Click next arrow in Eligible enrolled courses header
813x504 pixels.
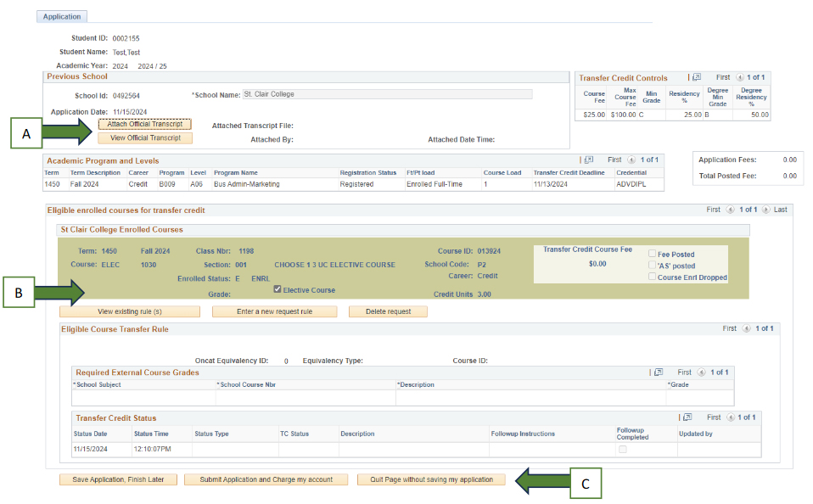click(765, 210)
